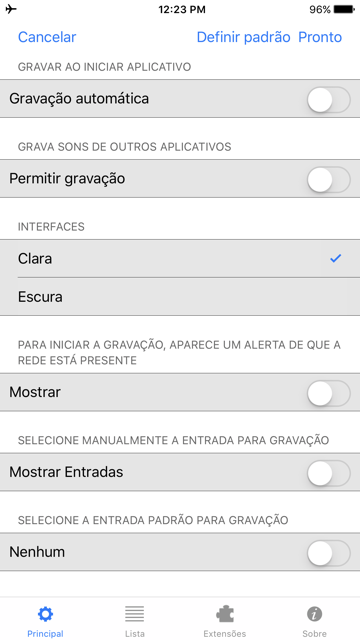Open the Extensões puzzle piece icon
The height and width of the screenshot is (640, 360).
pyautogui.click(x=225, y=613)
